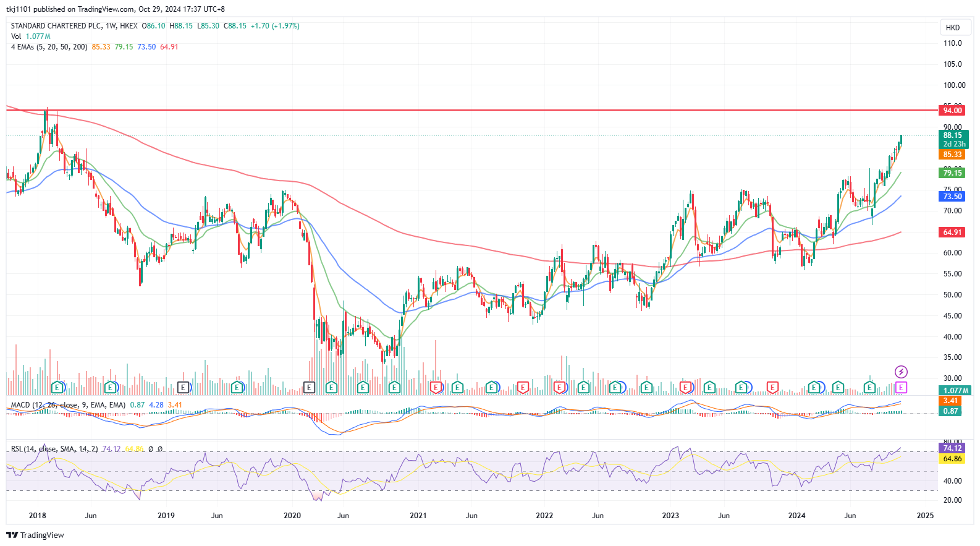This screenshot has height=546, width=980.
Task: Click the +1.70 (+1.97%) change value
Action: click(275, 26)
